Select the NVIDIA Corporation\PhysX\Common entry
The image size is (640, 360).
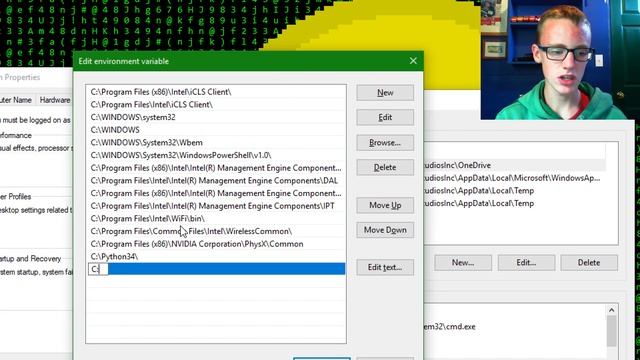pos(216,244)
